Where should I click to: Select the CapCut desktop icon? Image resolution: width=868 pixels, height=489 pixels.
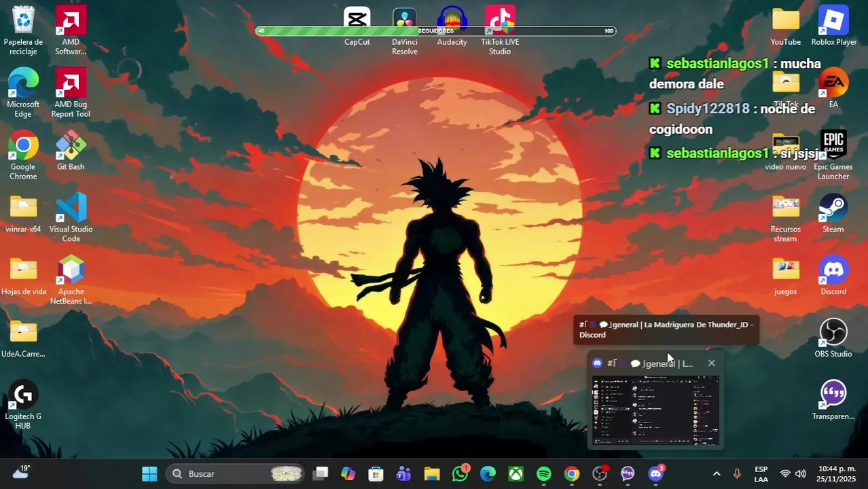pos(357,27)
